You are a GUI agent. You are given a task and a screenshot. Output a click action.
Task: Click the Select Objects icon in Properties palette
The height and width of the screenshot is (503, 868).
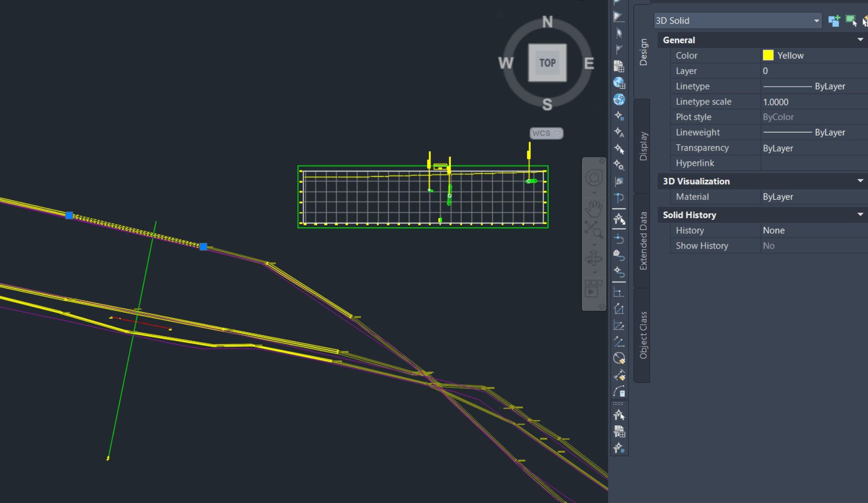851,21
